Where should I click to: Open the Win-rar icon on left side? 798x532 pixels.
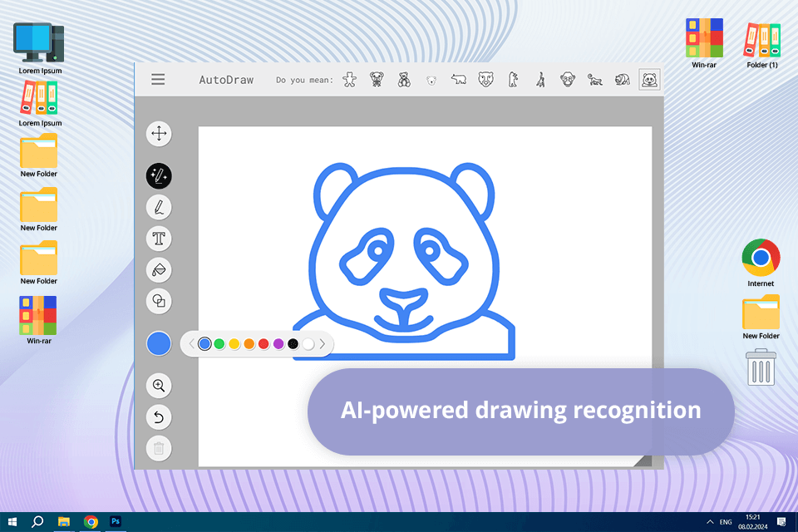[39, 320]
